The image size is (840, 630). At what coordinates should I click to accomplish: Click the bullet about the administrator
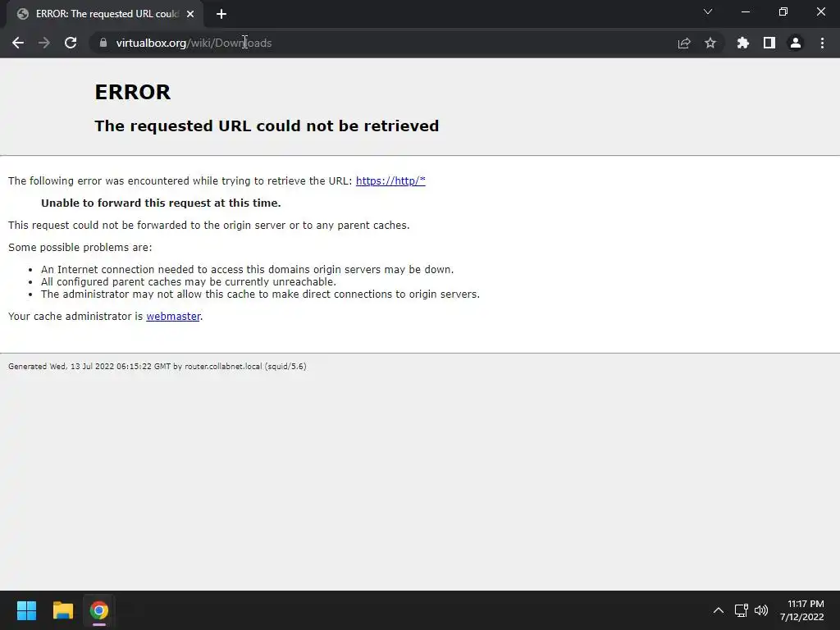pos(260,294)
